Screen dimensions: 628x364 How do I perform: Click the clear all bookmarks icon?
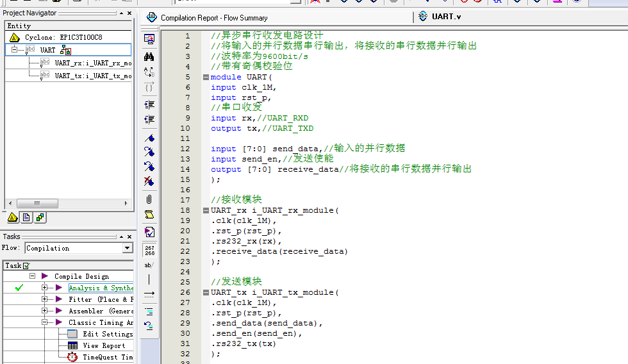[x=149, y=181]
